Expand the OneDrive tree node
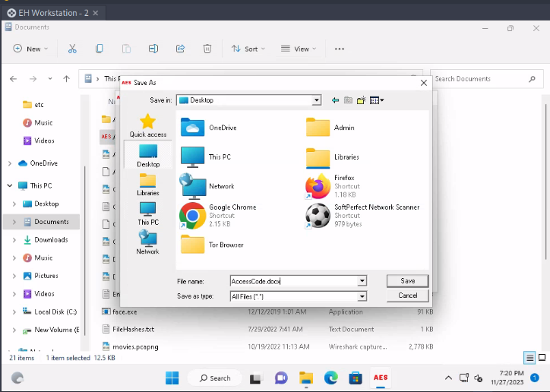The width and height of the screenshot is (550, 392). [x=10, y=163]
